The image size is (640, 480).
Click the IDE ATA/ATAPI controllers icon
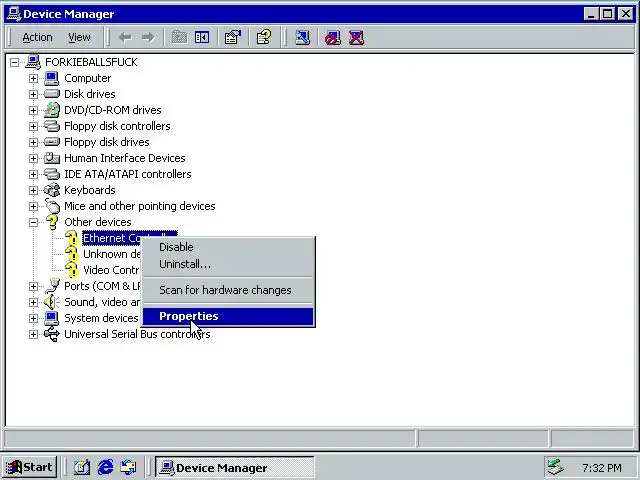point(51,174)
